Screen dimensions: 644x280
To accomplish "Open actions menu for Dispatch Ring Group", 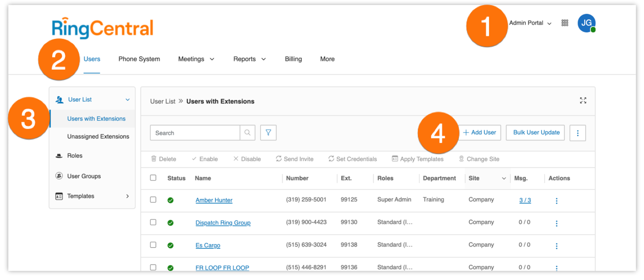I will (x=557, y=223).
